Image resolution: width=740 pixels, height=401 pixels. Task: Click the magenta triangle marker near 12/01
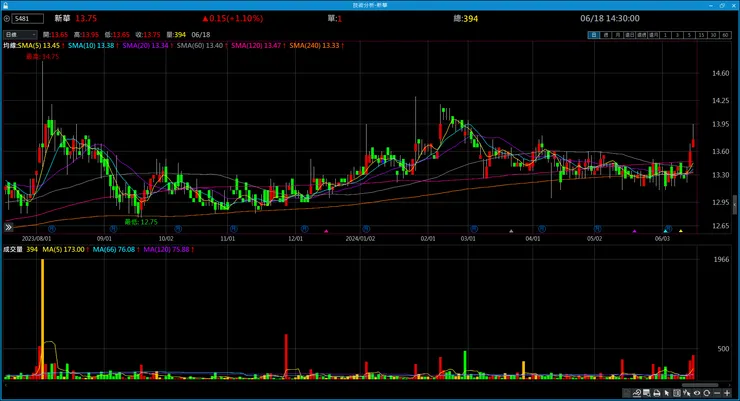(326, 231)
